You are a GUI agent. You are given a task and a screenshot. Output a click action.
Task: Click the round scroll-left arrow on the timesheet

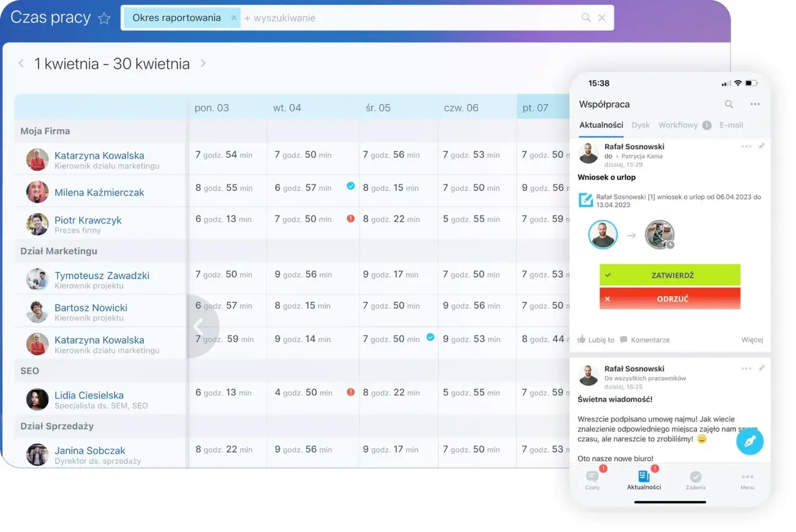[x=199, y=326]
